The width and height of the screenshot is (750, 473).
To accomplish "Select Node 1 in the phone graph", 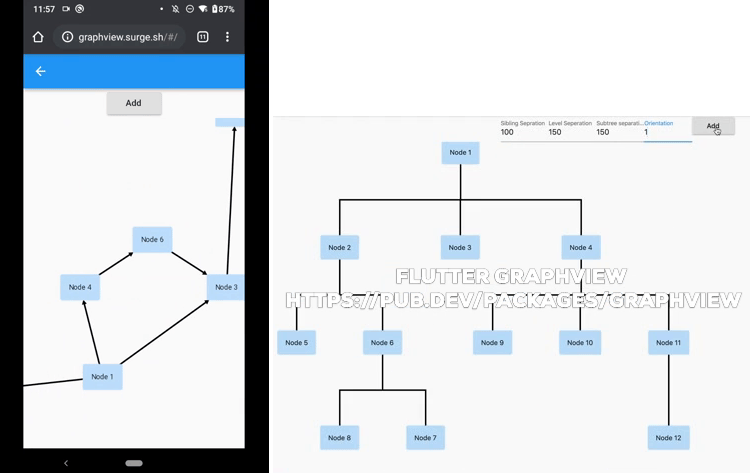I will [x=102, y=377].
